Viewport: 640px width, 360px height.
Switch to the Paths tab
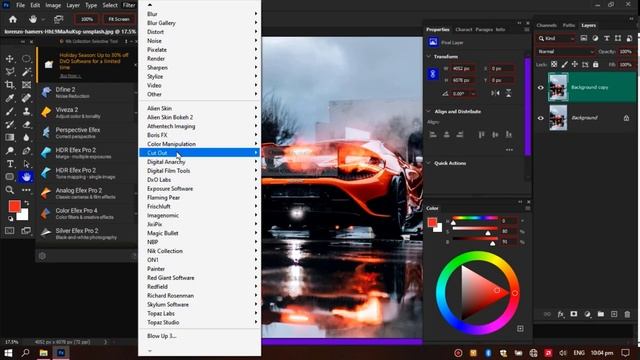pos(569,25)
